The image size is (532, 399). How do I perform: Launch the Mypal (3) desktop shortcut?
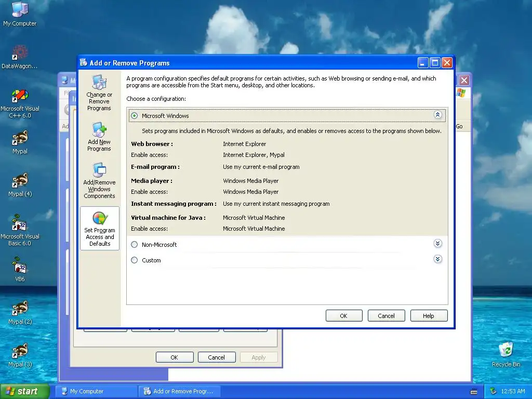point(20,355)
